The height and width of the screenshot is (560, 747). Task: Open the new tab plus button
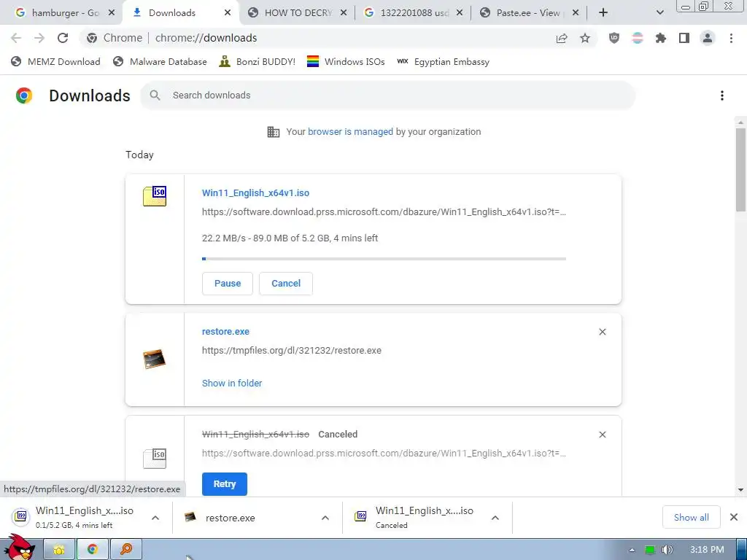[603, 13]
